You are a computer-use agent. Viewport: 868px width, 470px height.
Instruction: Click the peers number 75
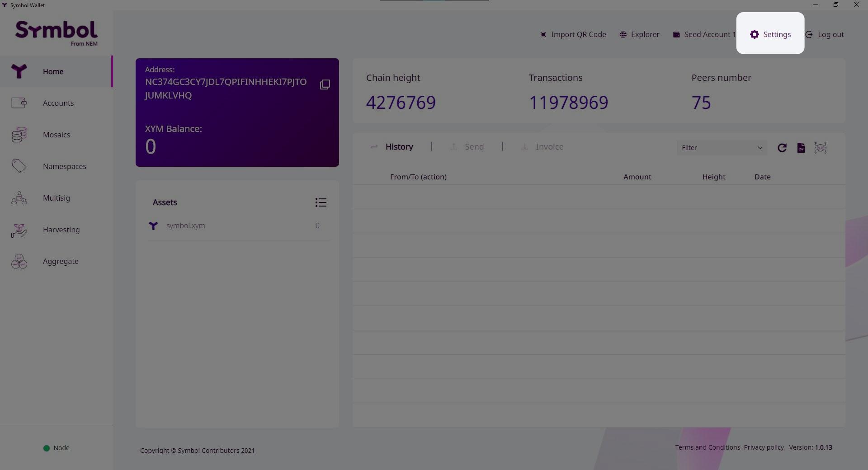tap(701, 103)
